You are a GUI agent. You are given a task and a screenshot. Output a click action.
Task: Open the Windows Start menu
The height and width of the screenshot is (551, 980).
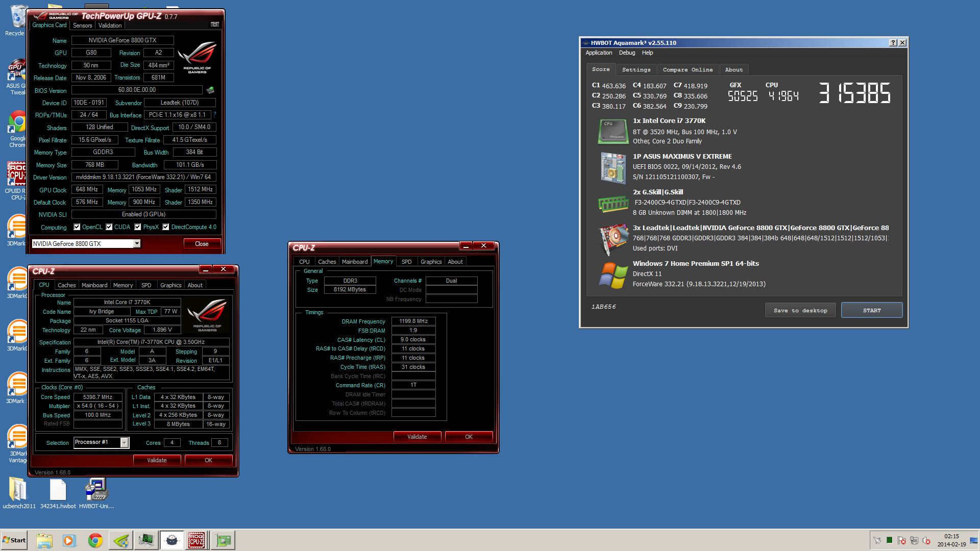pyautogui.click(x=14, y=540)
